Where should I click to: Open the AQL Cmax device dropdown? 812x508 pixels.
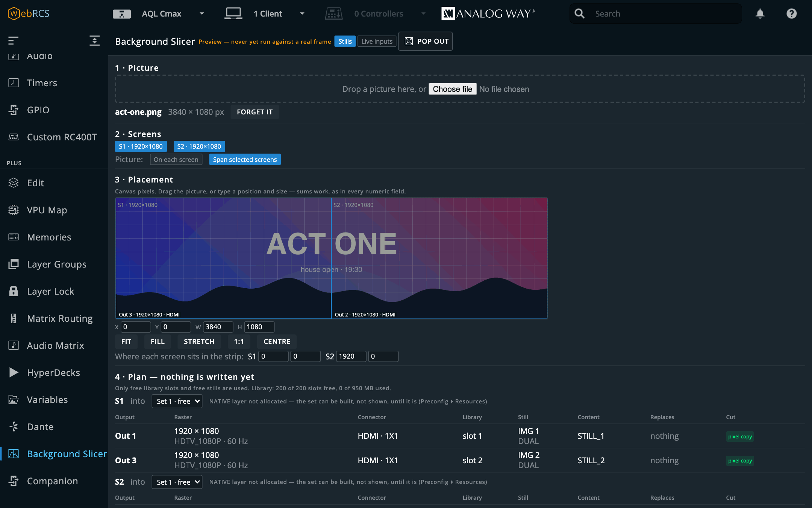pyautogui.click(x=159, y=14)
